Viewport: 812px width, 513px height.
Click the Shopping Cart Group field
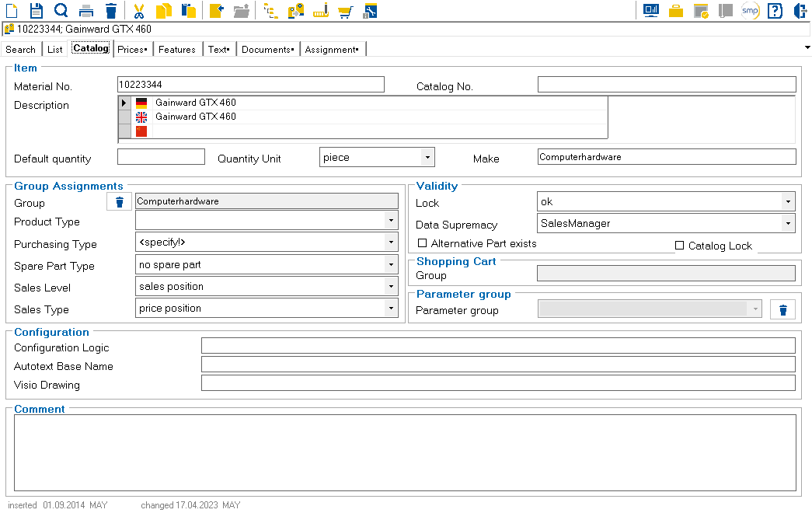point(666,273)
